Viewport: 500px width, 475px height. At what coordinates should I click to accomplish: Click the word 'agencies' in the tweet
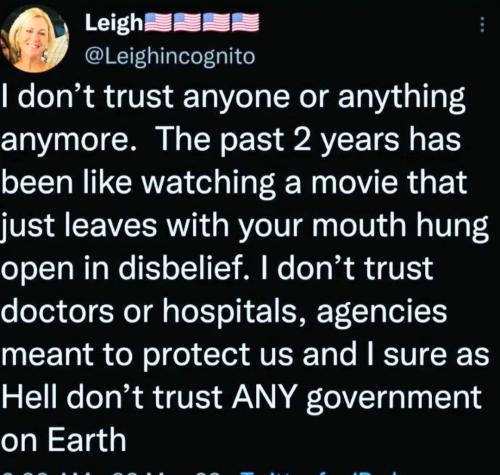coord(382,313)
